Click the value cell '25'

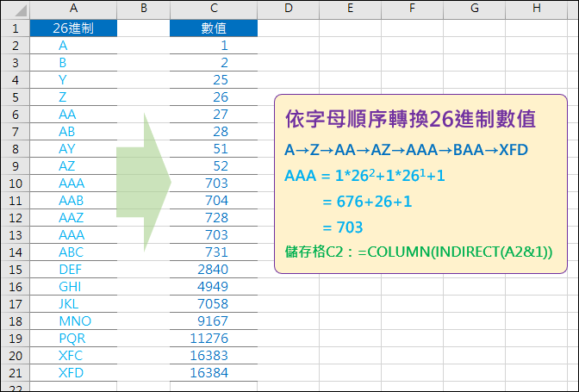coord(214,80)
